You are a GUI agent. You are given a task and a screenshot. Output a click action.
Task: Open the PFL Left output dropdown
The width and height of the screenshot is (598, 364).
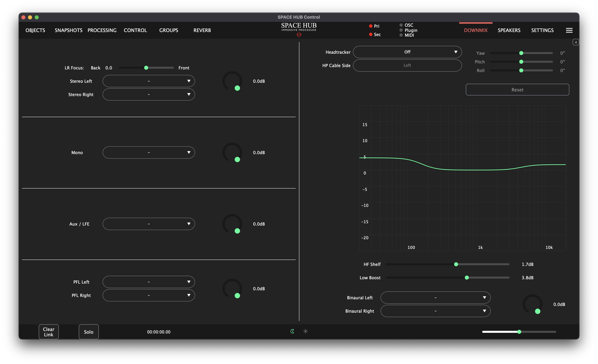click(149, 282)
